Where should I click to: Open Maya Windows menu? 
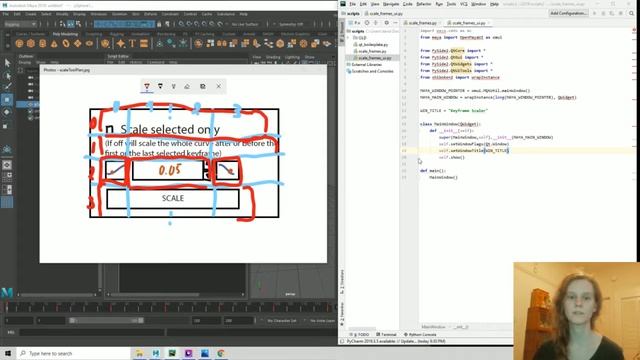(98, 14)
